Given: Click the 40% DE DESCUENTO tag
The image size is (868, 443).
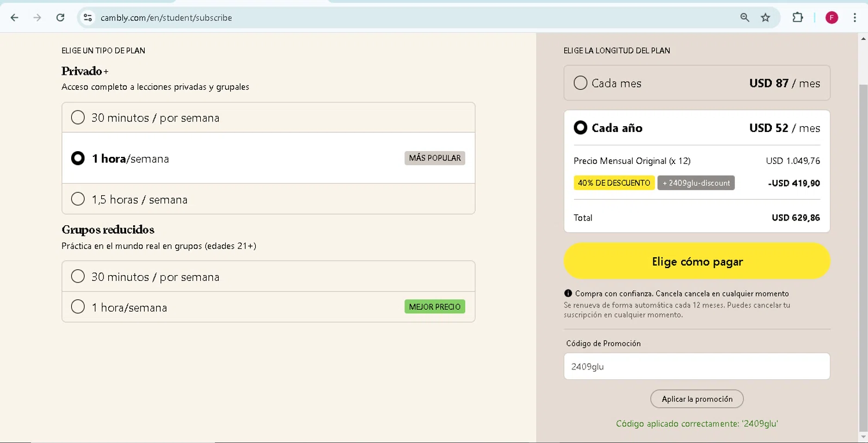Looking at the screenshot, I should pos(614,183).
